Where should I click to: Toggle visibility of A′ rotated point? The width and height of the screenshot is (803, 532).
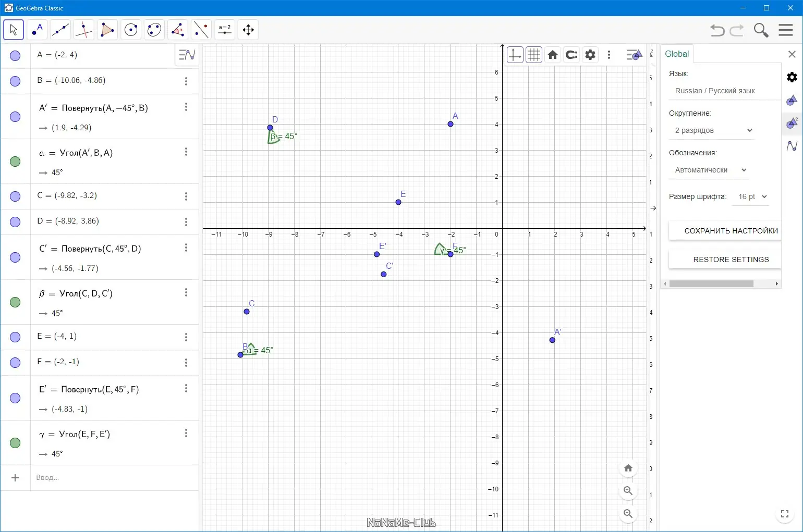(x=15, y=117)
